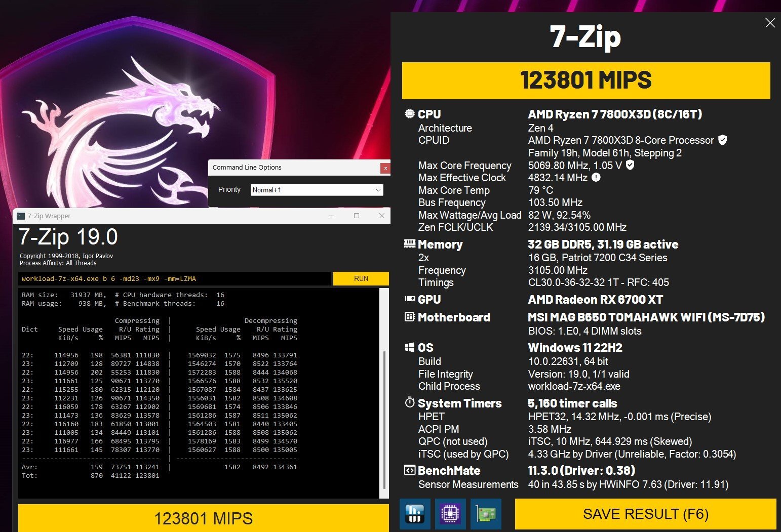Click File Integrity value "Version: 19.0, 1/1 valid"
The height and width of the screenshot is (532, 781).
[578, 374]
